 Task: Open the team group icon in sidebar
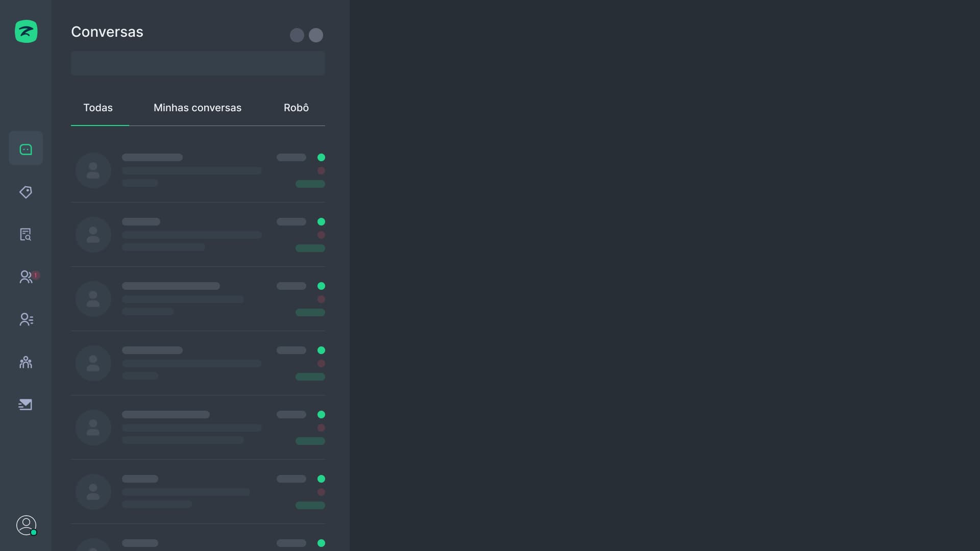pyautogui.click(x=26, y=362)
